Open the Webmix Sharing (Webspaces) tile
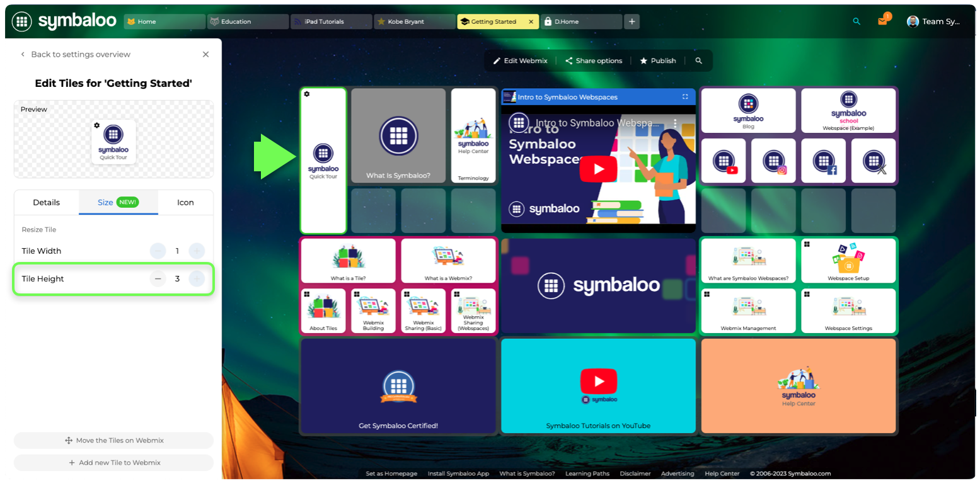980x483 pixels. 473,310
